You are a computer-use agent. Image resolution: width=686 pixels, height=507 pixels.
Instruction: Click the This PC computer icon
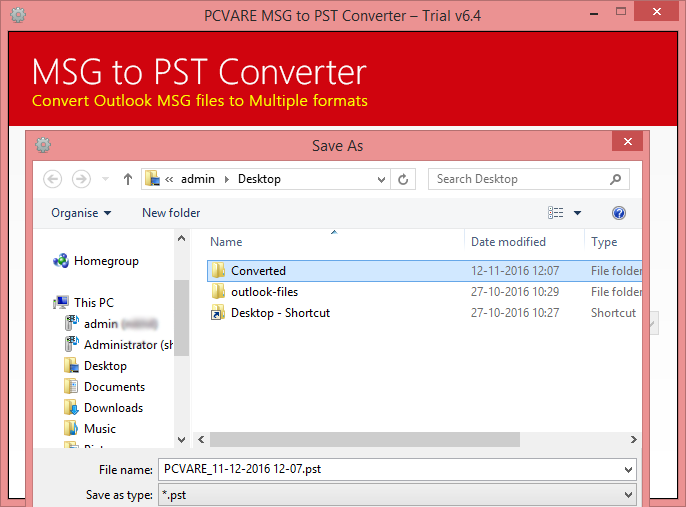pyautogui.click(x=61, y=302)
